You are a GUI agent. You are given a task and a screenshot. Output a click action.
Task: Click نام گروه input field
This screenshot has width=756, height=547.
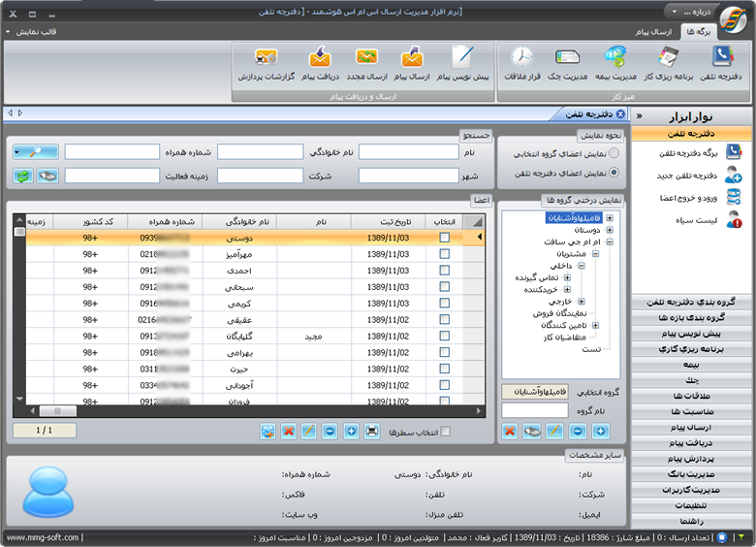(535, 410)
